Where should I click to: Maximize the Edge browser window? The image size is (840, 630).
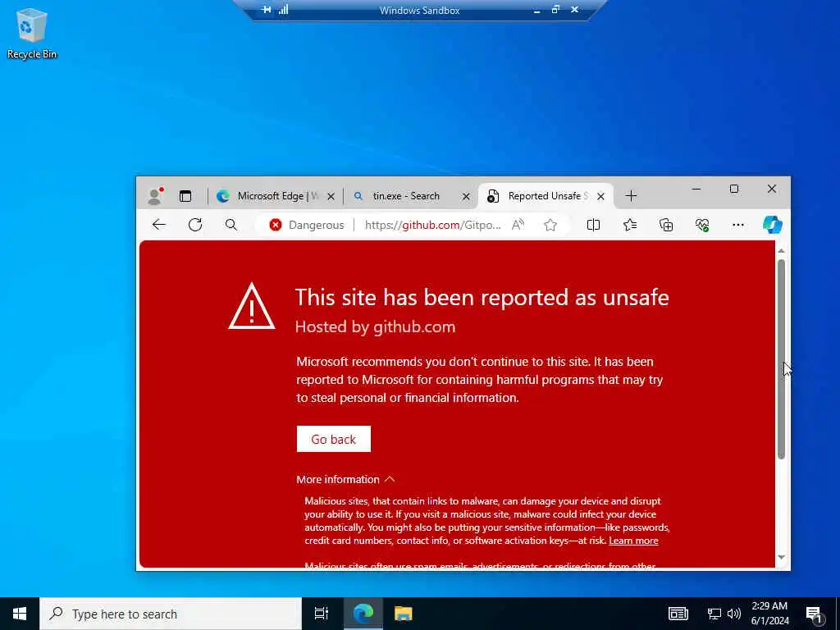point(734,189)
